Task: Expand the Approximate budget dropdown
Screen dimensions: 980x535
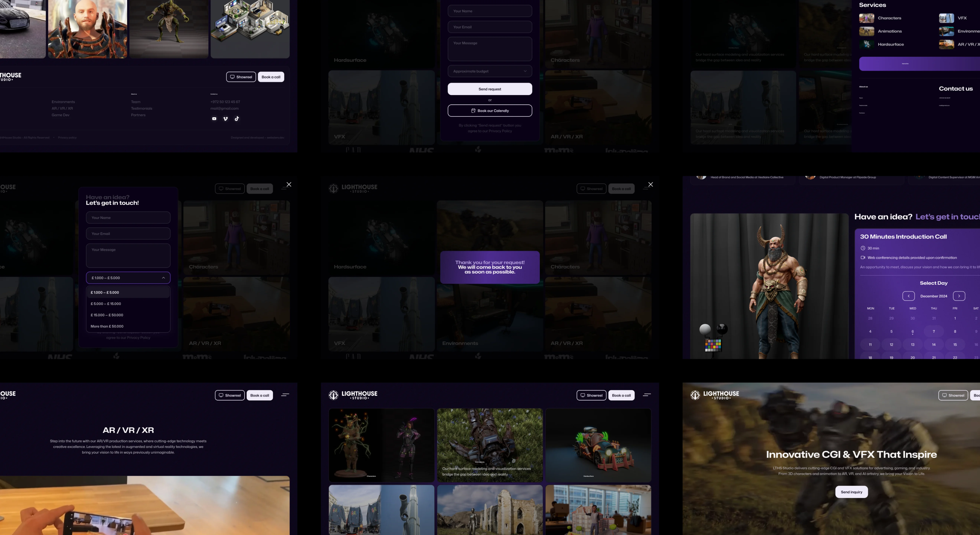Action: (490, 71)
